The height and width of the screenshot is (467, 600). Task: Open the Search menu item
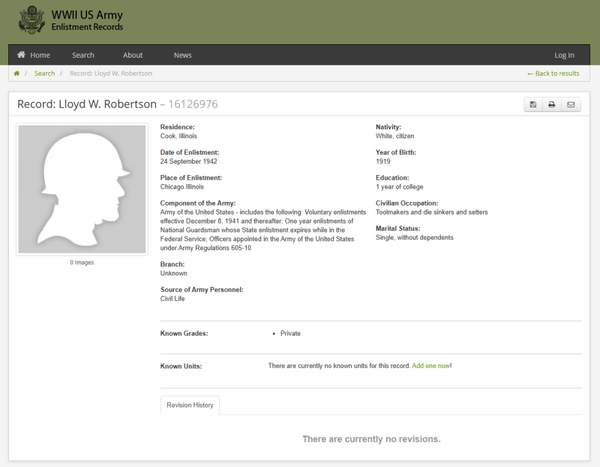pos(83,55)
